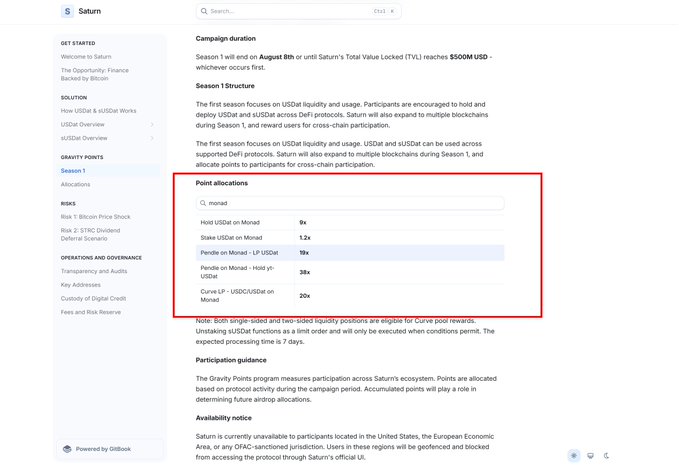
Task: Click the Season 1 Structure heading
Action: [x=225, y=86]
